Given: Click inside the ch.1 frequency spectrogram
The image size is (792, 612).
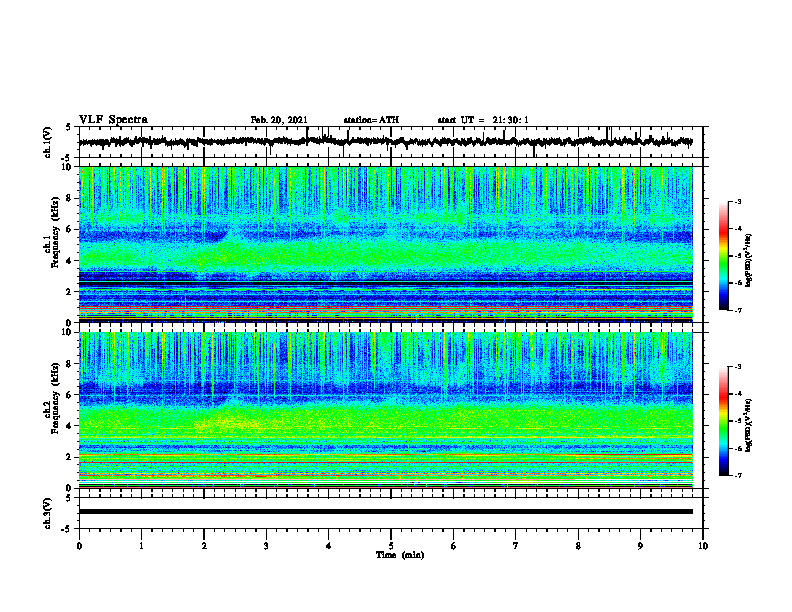Looking at the screenshot, I should tap(385, 244).
